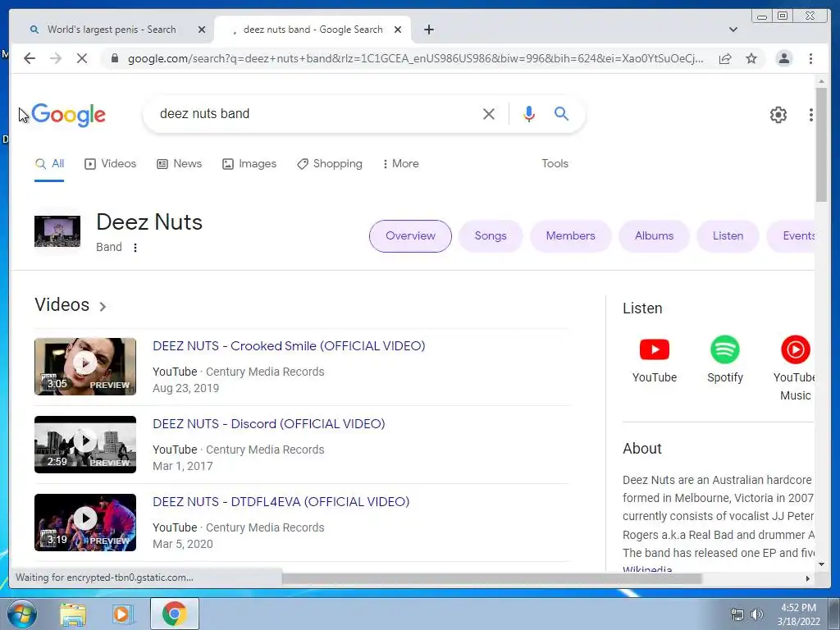
Task: Switch to World's largest Search tab
Action: (112, 30)
